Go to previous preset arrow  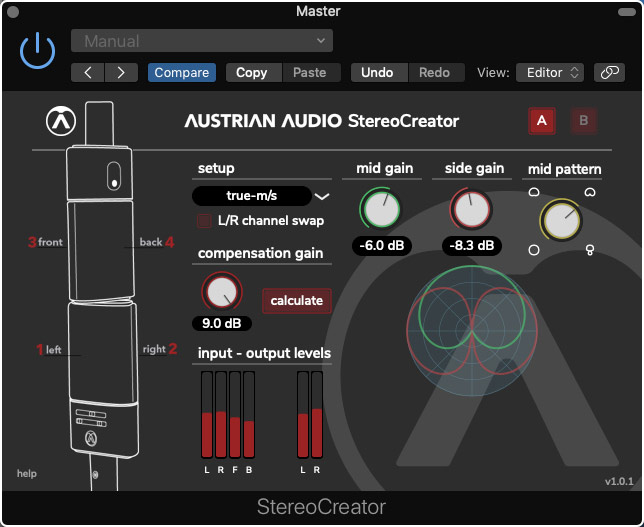(87, 73)
